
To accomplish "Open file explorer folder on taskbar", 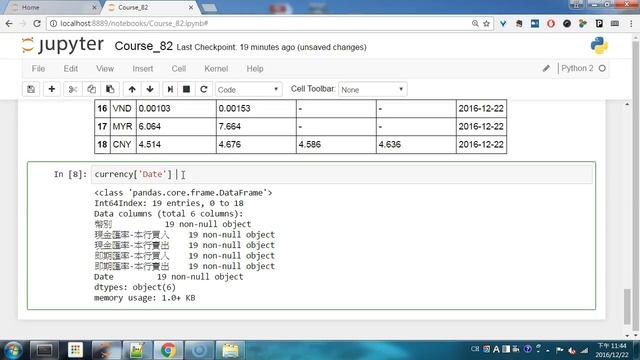I will click(230, 350).
